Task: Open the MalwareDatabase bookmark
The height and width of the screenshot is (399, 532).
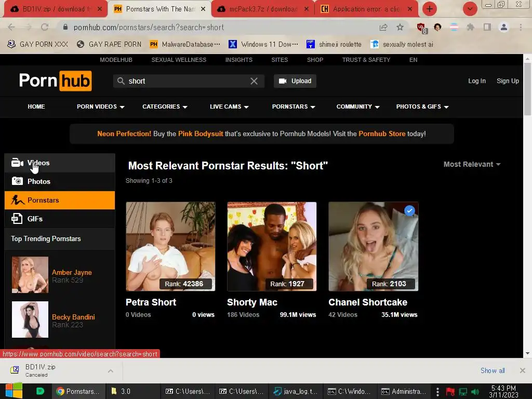Action: (x=185, y=44)
